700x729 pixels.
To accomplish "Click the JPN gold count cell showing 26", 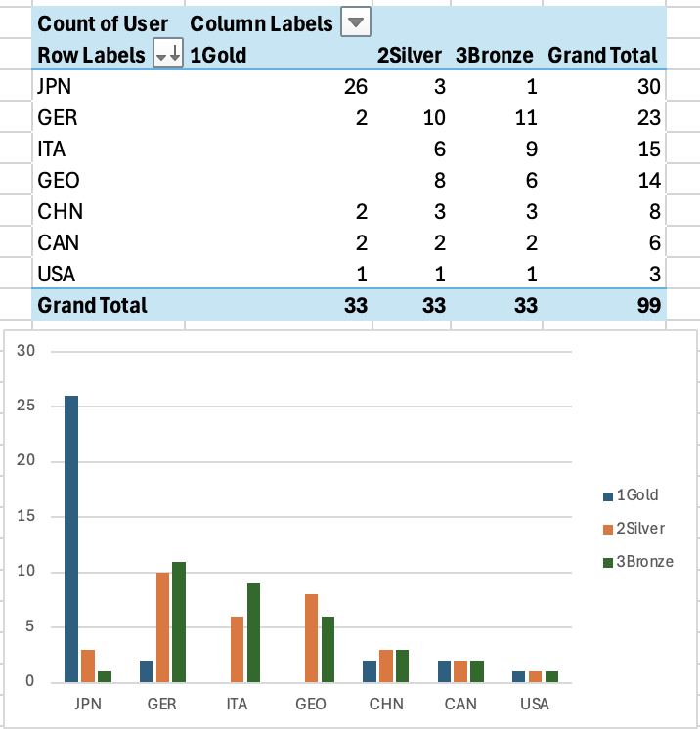I will (x=355, y=87).
